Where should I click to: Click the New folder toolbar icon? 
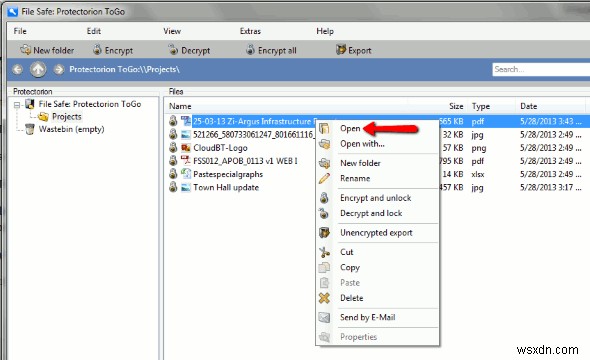[25, 50]
